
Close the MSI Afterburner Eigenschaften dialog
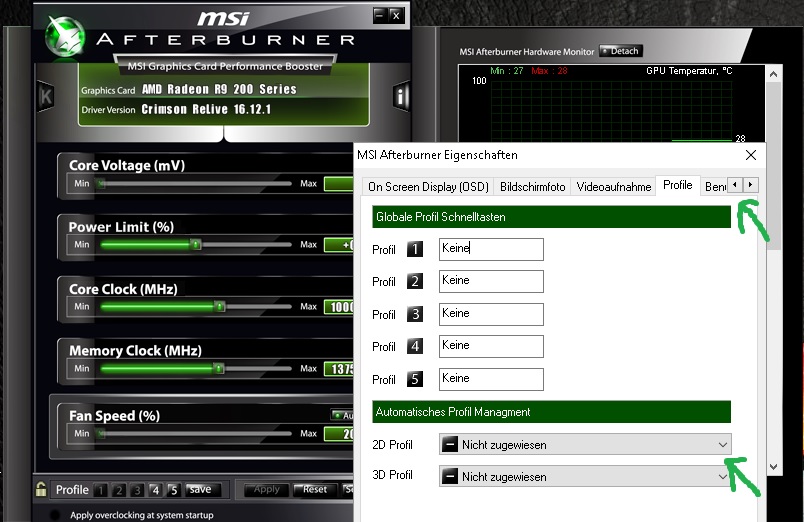(751, 155)
